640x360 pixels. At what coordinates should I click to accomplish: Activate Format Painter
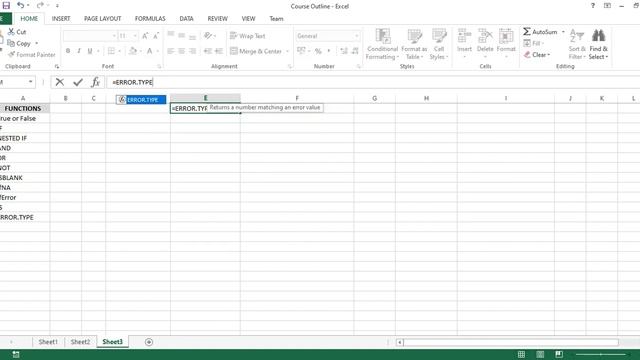(x=31, y=54)
